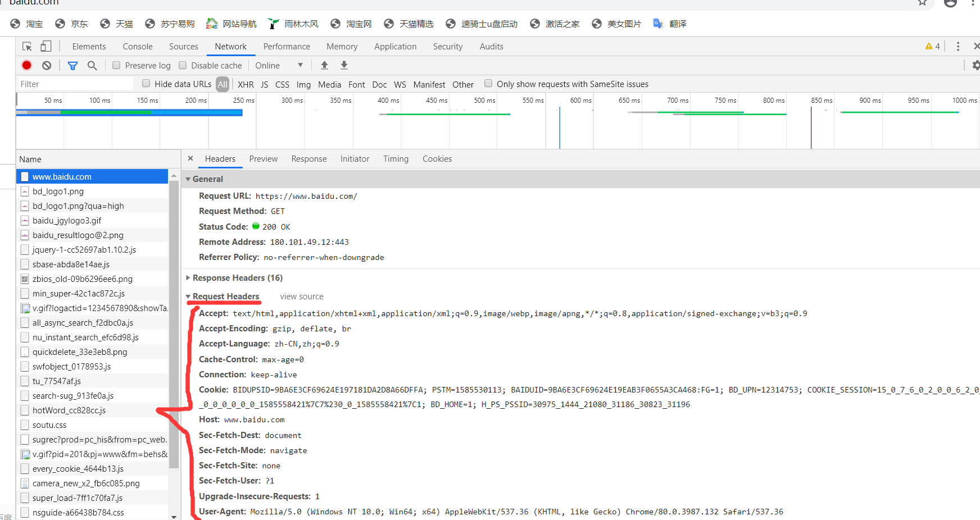This screenshot has height=520, width=980.
Task: Stop recording network log
Action: [x=26, y=65]
